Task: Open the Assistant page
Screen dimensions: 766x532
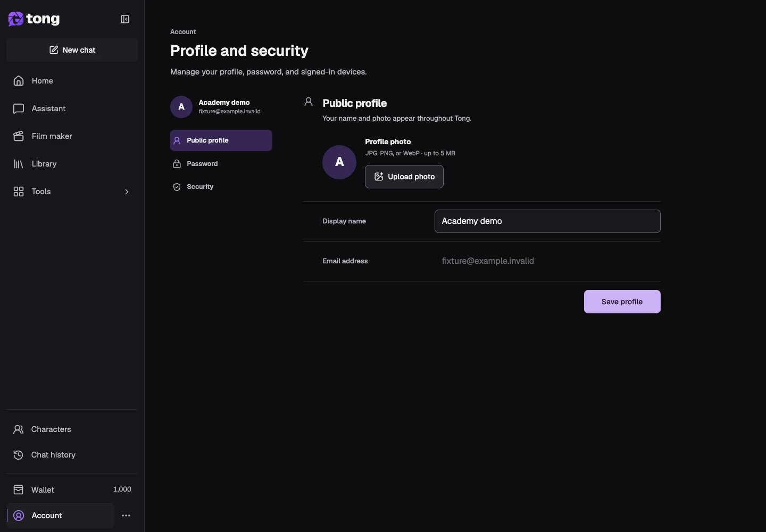Action: point(72,109)
